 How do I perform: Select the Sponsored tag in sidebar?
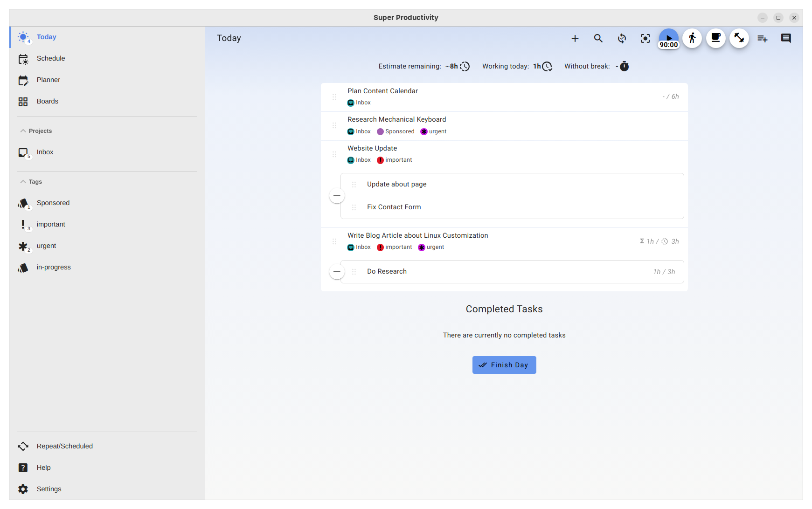pyautogui.click(x=107, y=203)
